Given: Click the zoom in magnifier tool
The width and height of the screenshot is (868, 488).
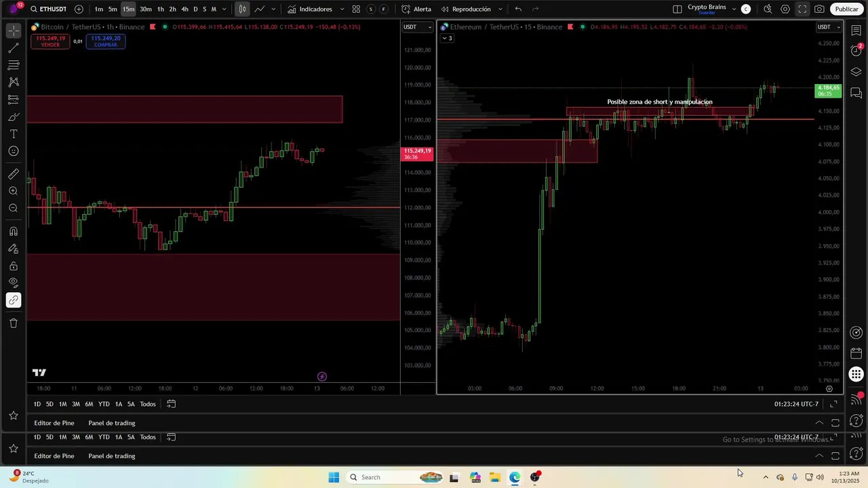Looking at the screenshot, I should click(x=14, y=191).
